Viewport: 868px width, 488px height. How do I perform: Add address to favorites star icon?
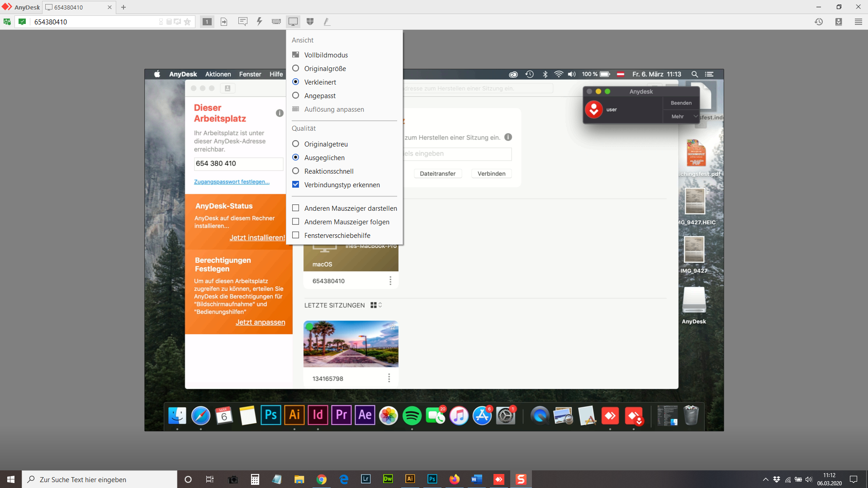187,22
